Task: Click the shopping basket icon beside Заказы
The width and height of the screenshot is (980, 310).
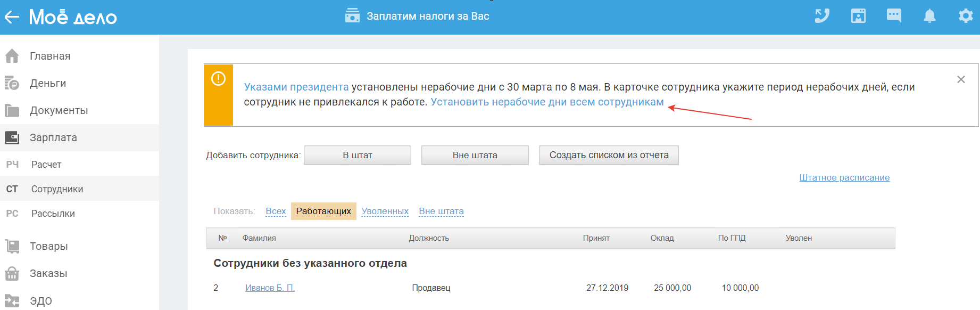Action: click(x=12, y=273)
